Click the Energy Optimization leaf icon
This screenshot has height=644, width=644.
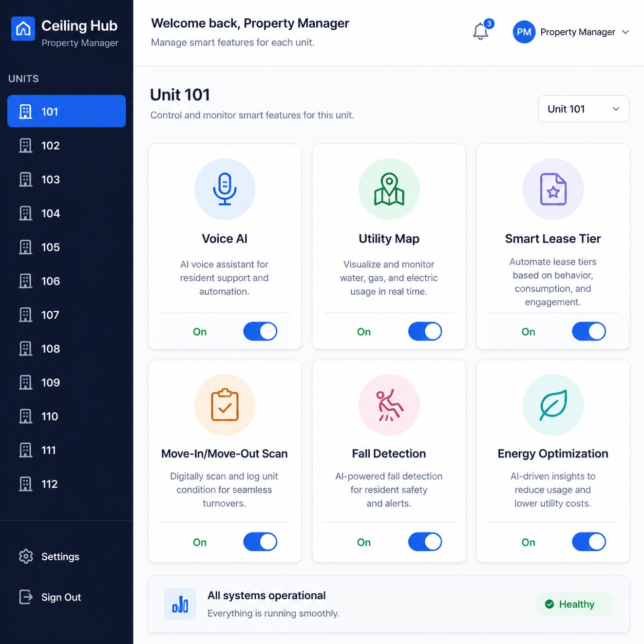tap(553, 405)
